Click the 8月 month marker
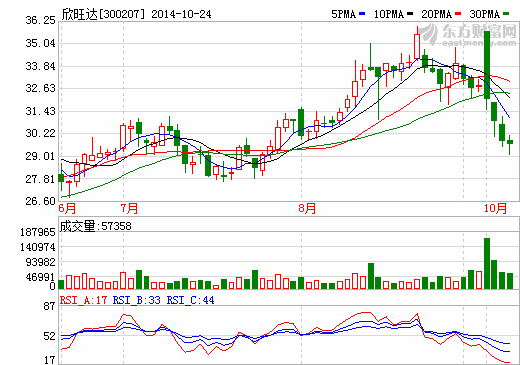The image size is (520, 365). pos(307,209)
